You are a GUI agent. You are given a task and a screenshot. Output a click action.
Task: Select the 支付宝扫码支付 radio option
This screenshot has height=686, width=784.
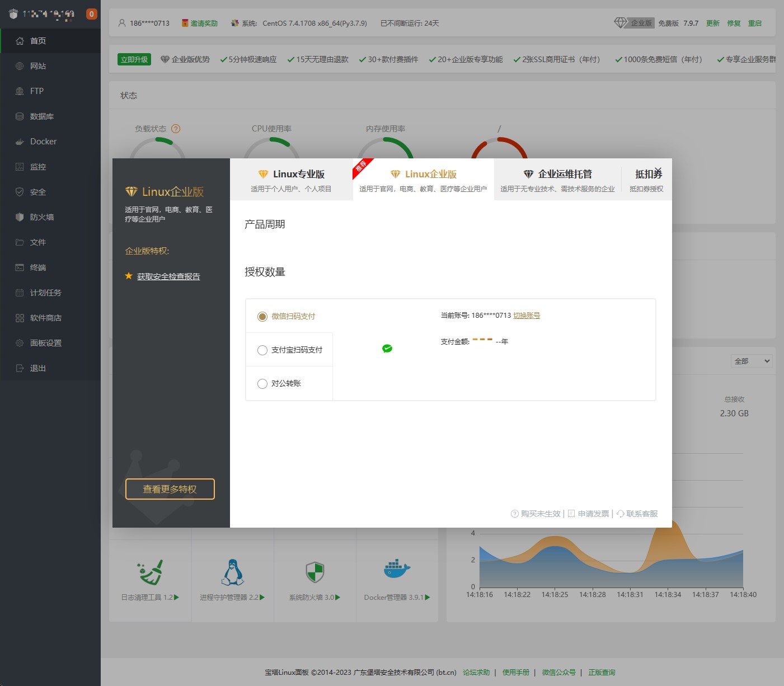tap(262, 350)
